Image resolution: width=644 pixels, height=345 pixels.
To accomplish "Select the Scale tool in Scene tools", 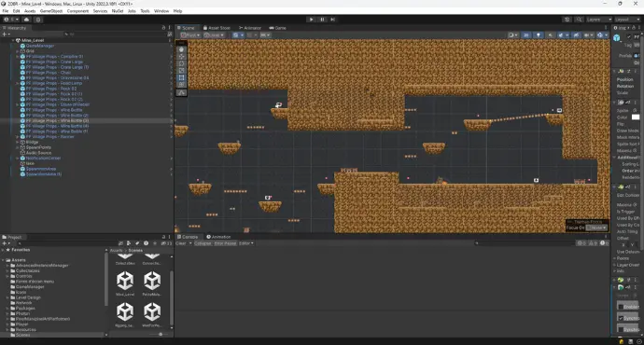I will (x=182, y=71).
